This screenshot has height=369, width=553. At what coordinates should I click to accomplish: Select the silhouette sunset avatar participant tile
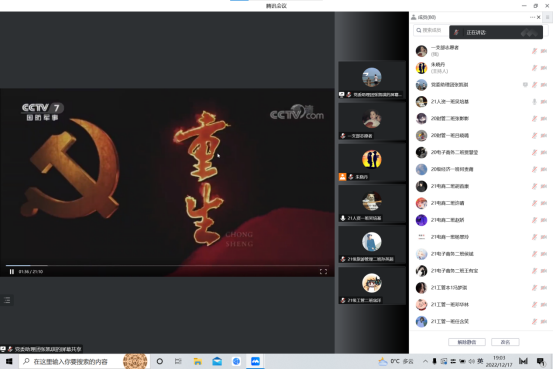pos(372,162)
